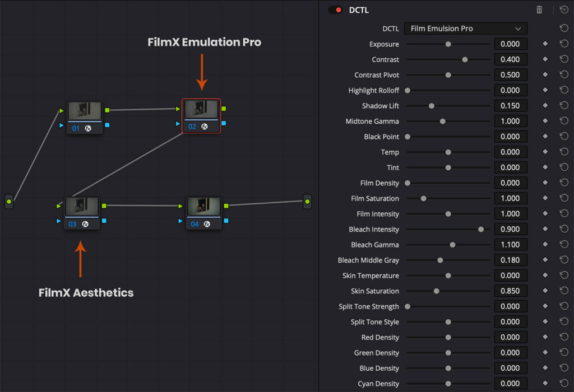Image resolution: width=574 pixels, height=392 pixels.
Task: Add keyframe for Red Density
Action: [545, 337]
